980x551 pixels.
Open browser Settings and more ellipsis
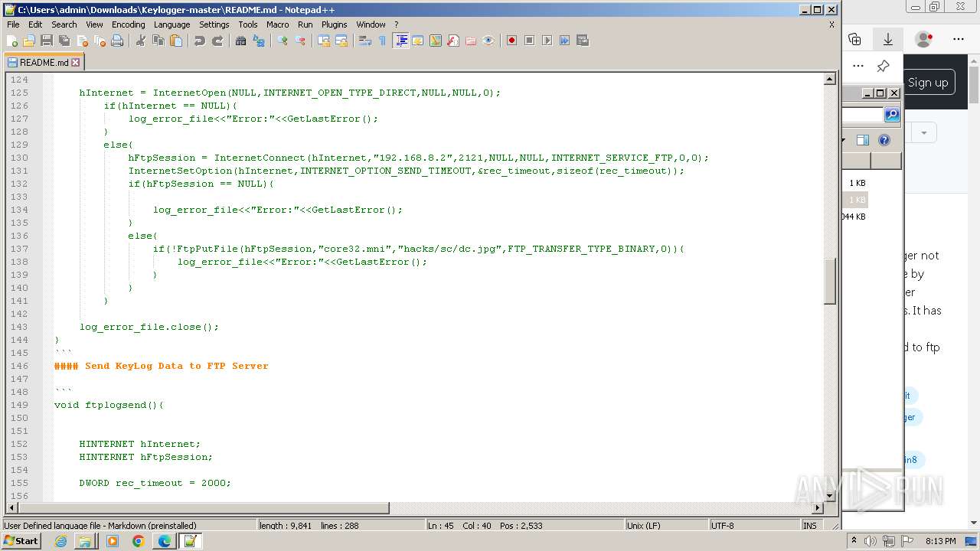[959, 39]
